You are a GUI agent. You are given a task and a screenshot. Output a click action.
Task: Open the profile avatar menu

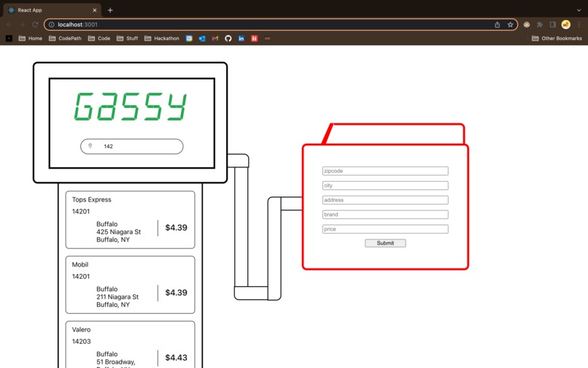pyautogui.click(x=566, y=24)
